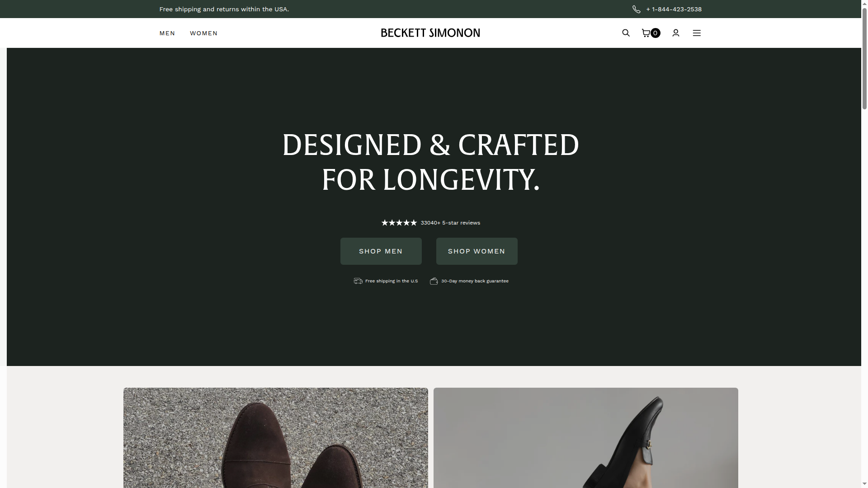
Task: Click the scrollbar down arrow
Action: point(864,484)
